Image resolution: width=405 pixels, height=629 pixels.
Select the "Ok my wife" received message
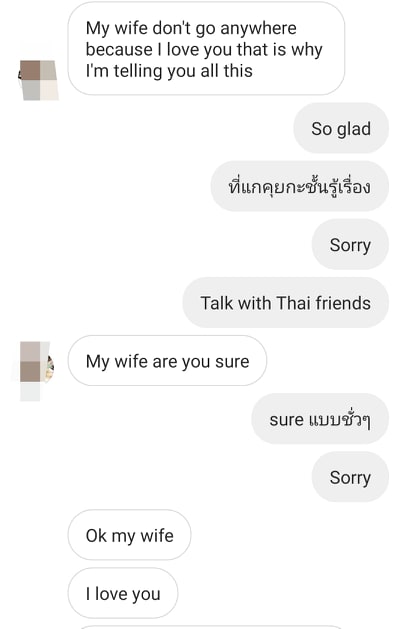click(x=130, y=535)
